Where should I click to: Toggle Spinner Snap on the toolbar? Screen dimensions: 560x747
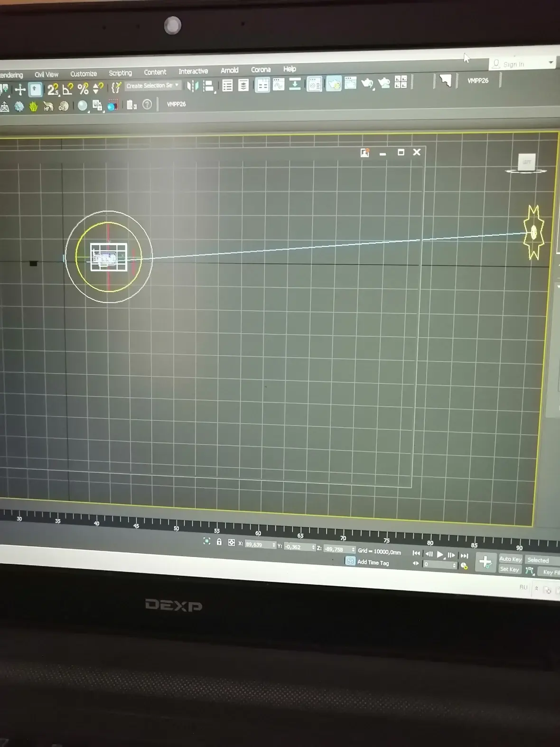(98, 88)
